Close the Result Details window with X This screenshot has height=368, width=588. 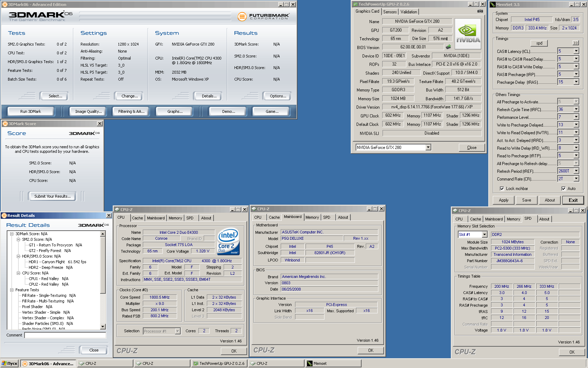109,216
